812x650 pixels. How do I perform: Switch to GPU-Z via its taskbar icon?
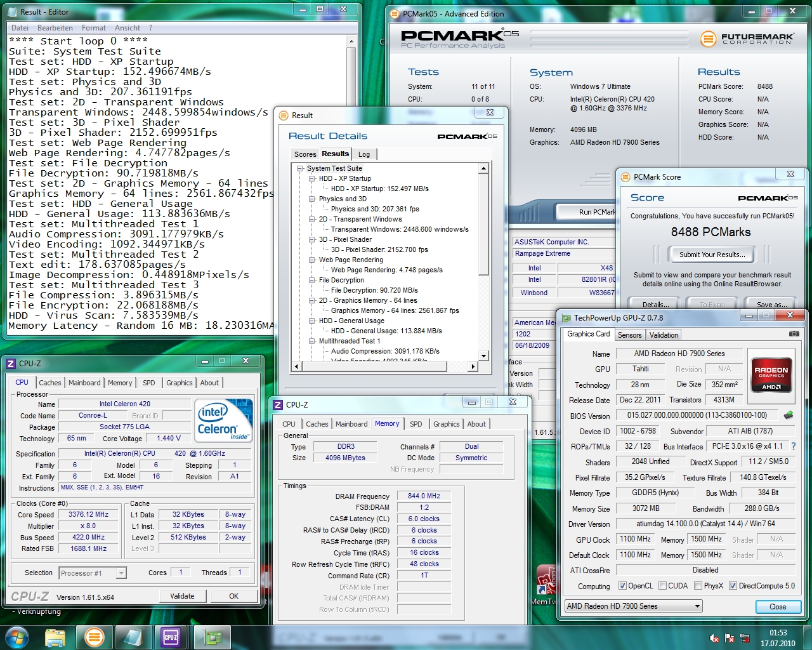(212, 637)
